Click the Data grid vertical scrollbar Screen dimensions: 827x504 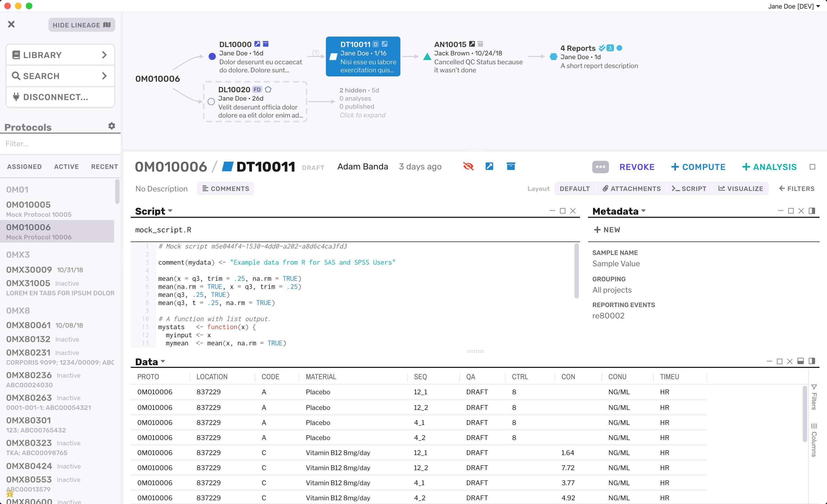click(x=804, y=414)
